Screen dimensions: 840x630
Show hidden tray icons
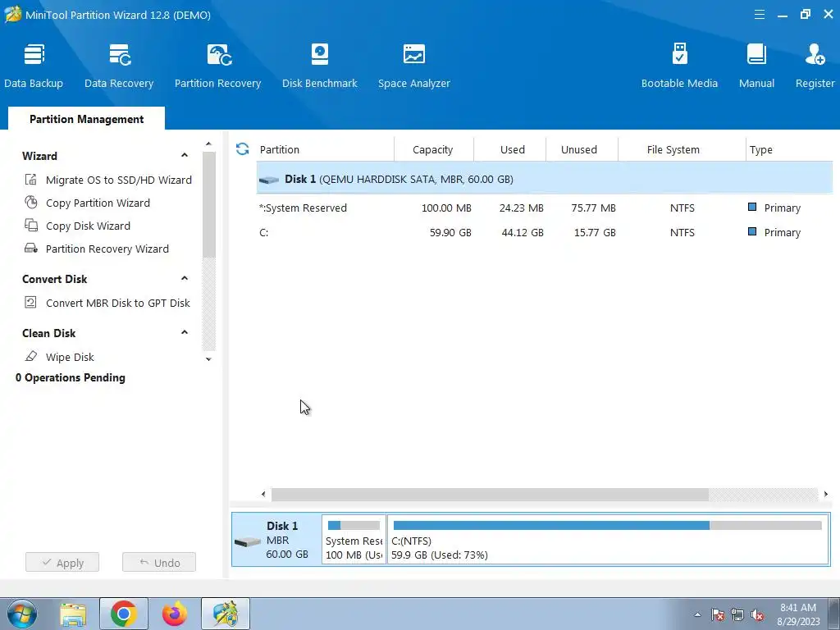[697, 615]
